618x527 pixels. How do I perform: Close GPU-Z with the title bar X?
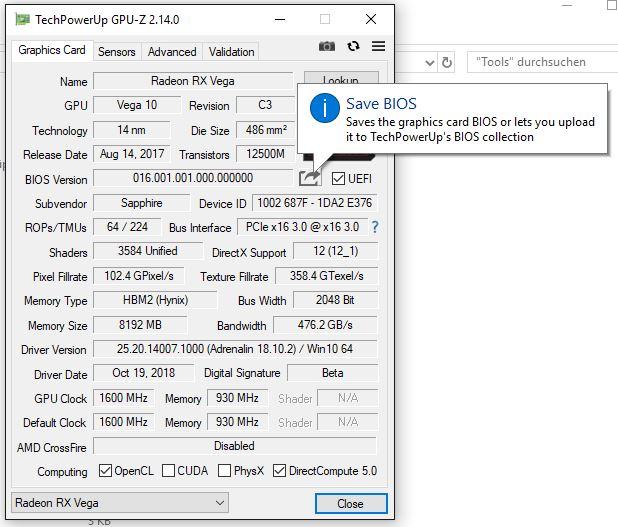pyautogui.click(x=371, y=19)
